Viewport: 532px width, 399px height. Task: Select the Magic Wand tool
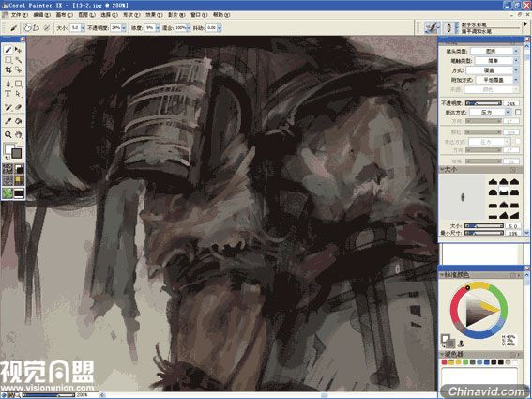19,60
